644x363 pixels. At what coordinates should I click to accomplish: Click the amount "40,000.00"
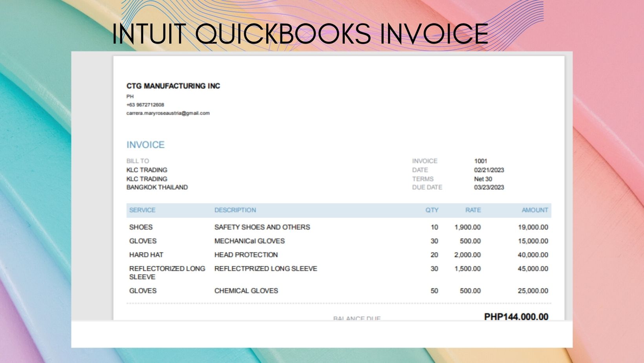coord(533,255)
